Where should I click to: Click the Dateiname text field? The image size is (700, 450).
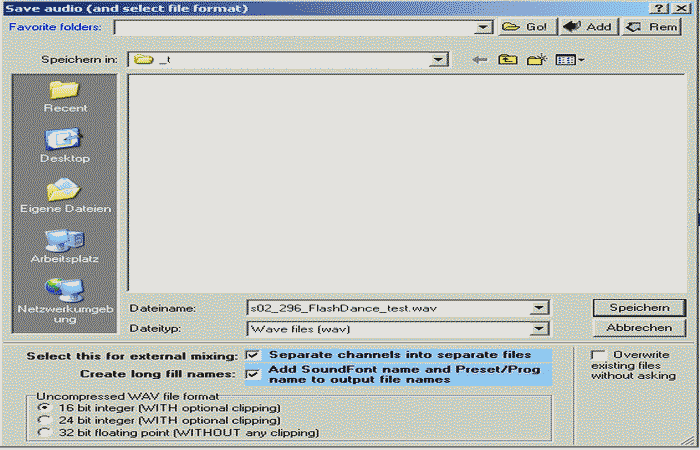tap(388, 308)
